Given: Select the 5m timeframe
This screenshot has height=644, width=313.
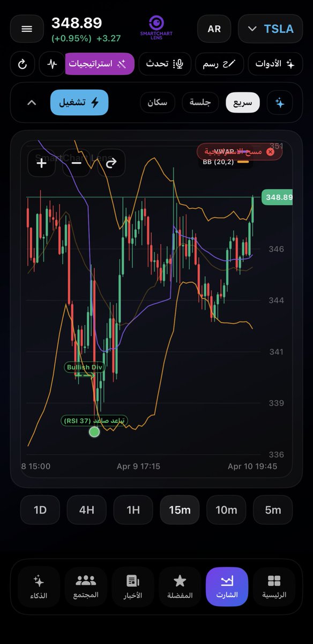Looking at the screenshot, I should 273,510.
